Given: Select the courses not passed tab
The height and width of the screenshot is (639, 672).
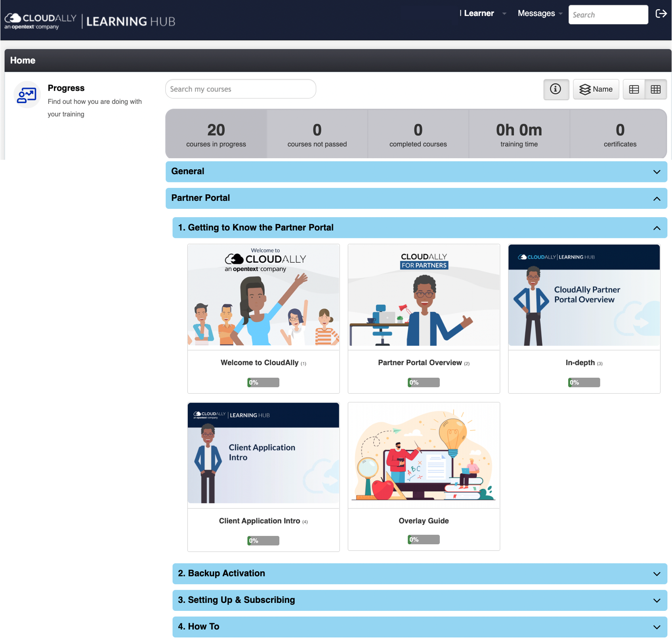Looking at the screenshot, I should coord(317,134).
